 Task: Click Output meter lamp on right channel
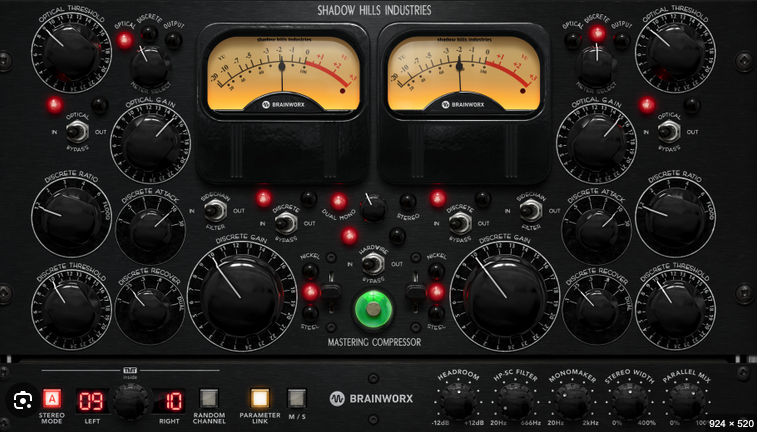pos(622,41)
